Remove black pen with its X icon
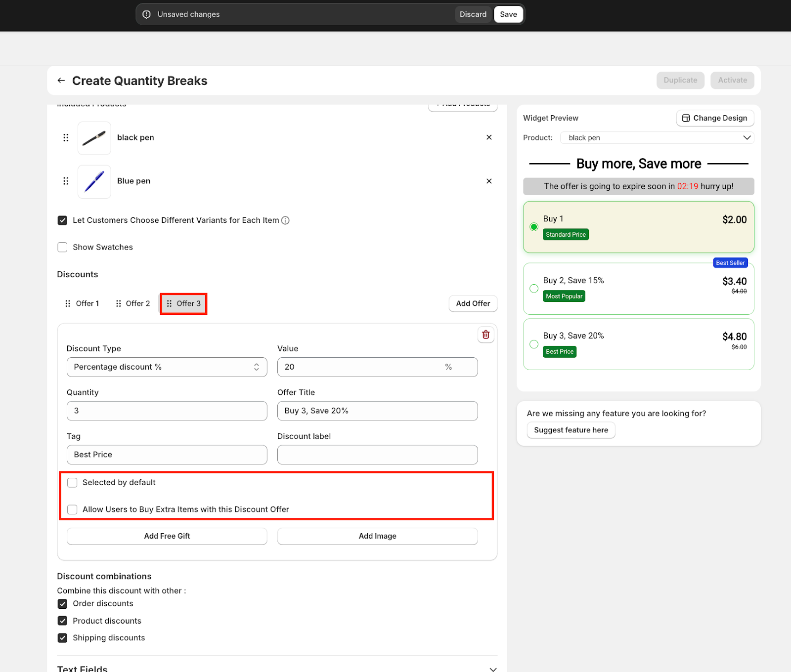 [x=489, y=137]
